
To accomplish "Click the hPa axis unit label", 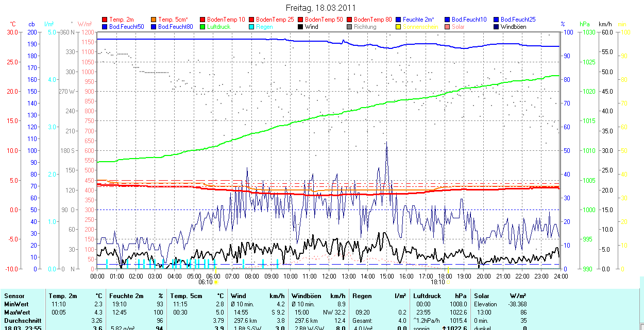I will click(x=584, y=24).
